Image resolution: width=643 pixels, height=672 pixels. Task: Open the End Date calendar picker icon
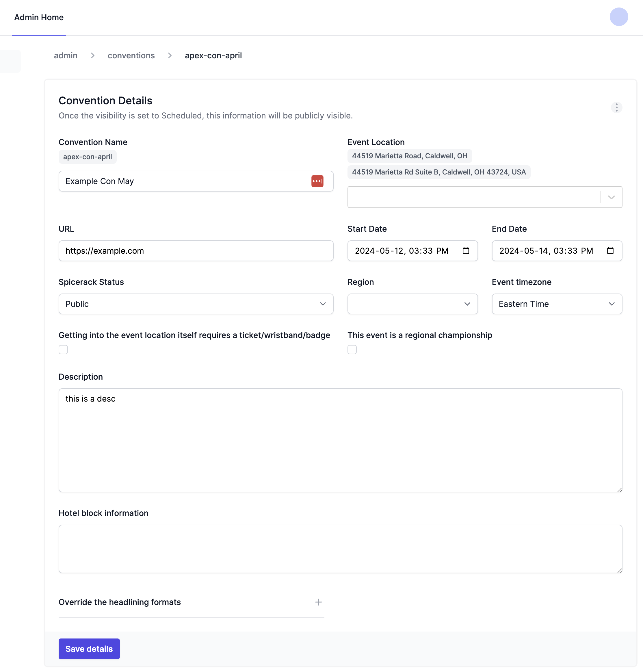pyautogui.click(x=610, y=251)
